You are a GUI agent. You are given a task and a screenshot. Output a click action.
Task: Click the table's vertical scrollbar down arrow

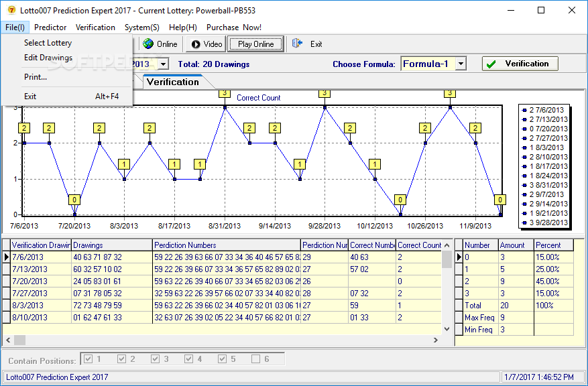447,329
